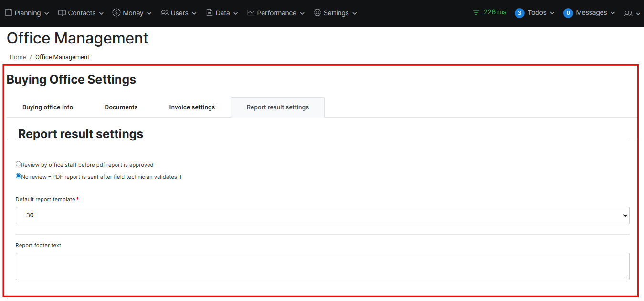Select the No review radio option

[x=19, y=176]
